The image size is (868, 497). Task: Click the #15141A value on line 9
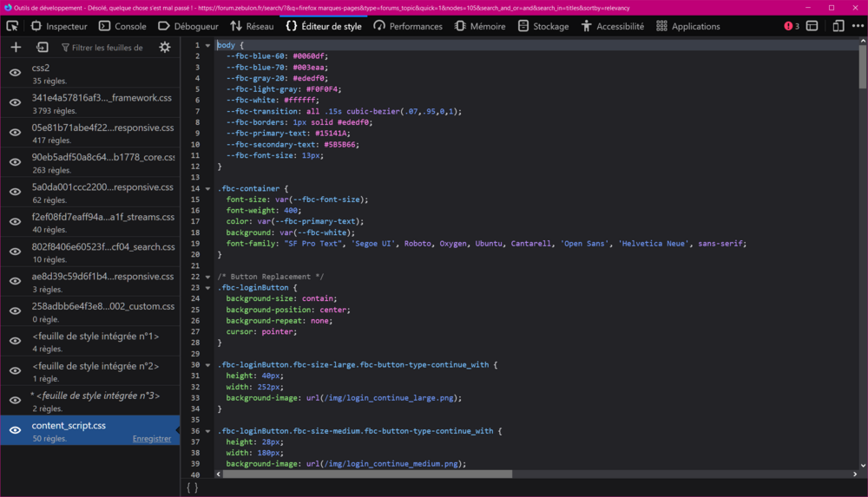click(331, 134)
